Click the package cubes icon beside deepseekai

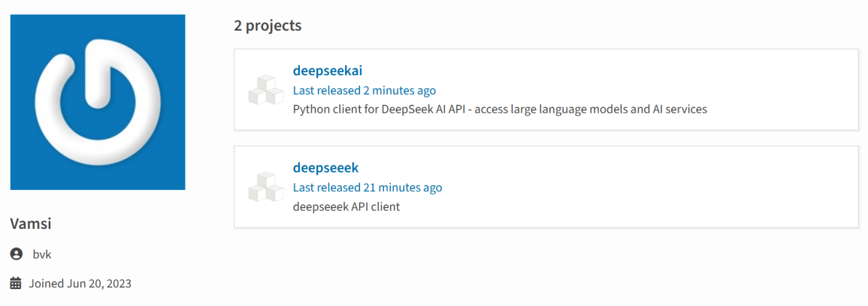[x=266, y=90]
